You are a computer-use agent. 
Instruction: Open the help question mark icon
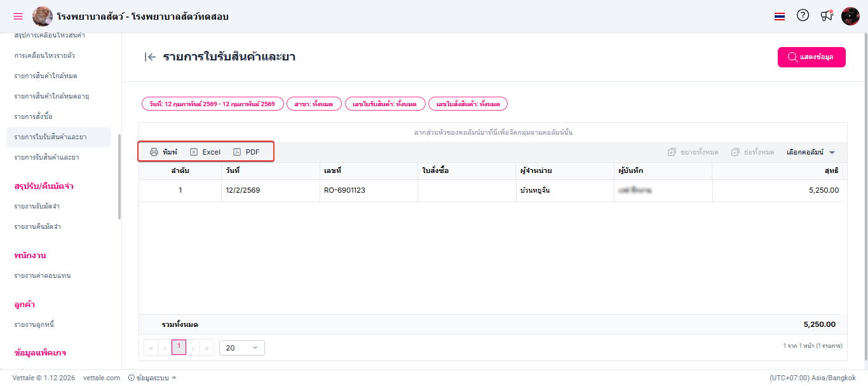pos(803,16)
